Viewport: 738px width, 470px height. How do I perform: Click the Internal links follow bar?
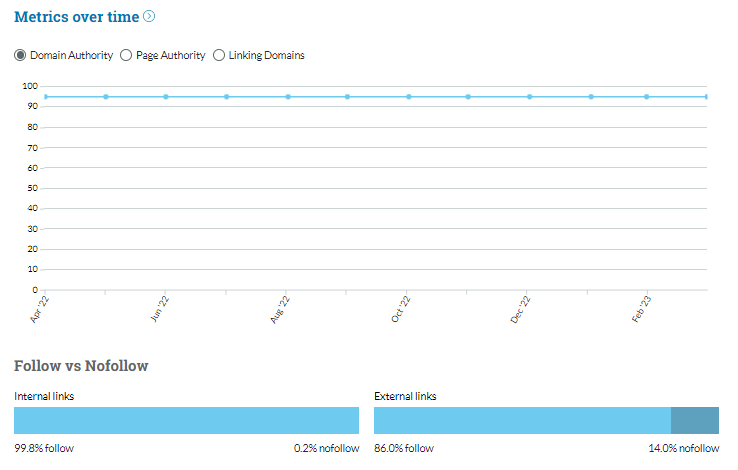coord(186,421)
